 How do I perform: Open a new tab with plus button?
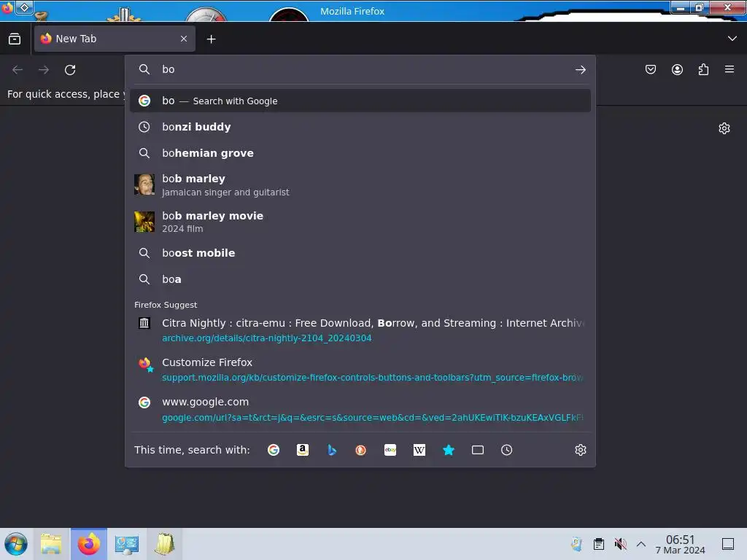211,39
